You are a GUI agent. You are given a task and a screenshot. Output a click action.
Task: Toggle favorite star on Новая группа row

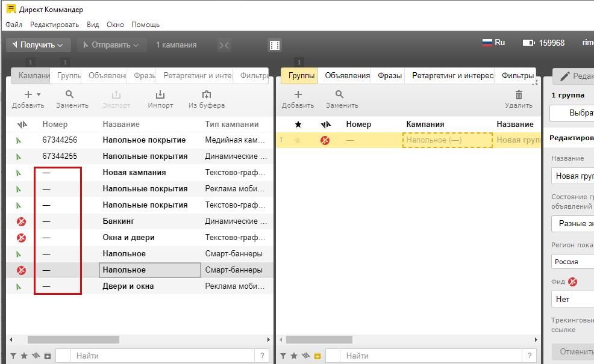pyautogui.click(x=298, y=140)
